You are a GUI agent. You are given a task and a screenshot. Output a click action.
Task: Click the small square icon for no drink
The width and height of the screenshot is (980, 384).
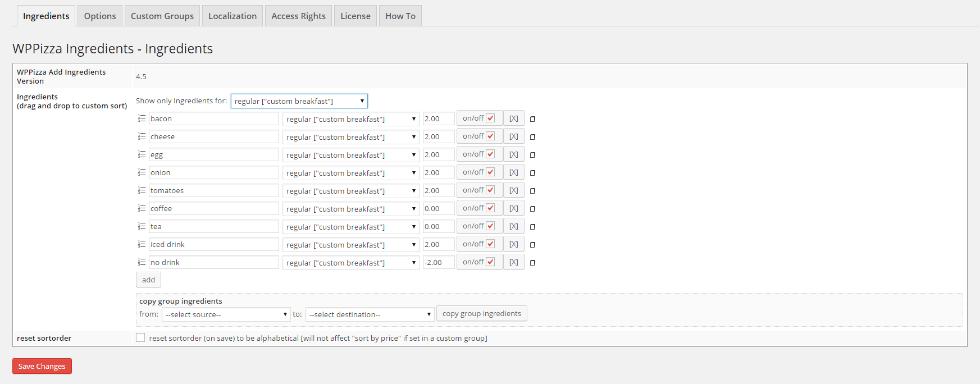[x=532, y=263]
